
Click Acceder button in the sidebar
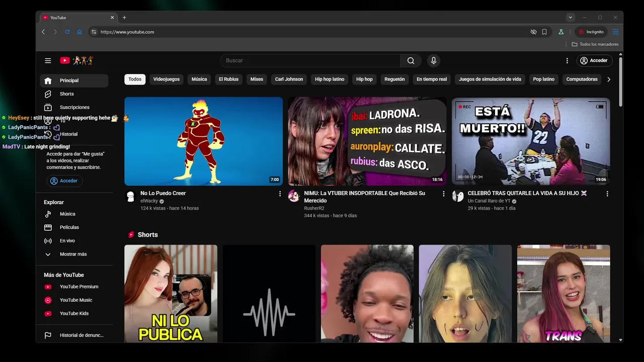64,181
